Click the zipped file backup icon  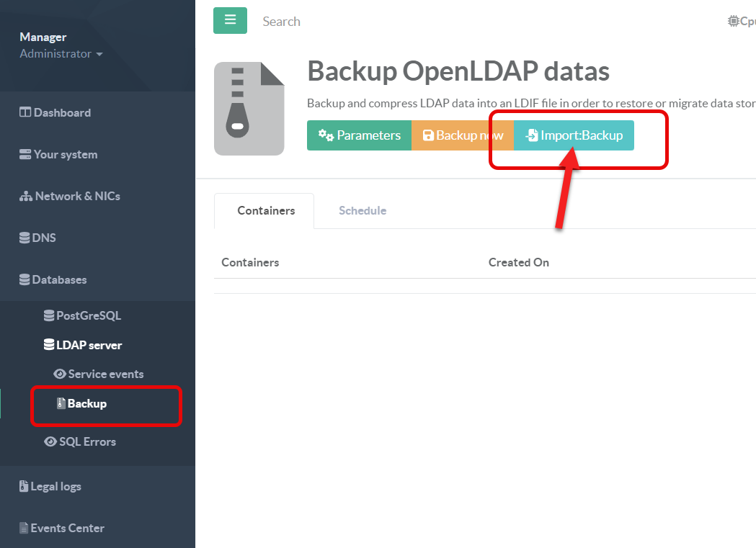249,109
